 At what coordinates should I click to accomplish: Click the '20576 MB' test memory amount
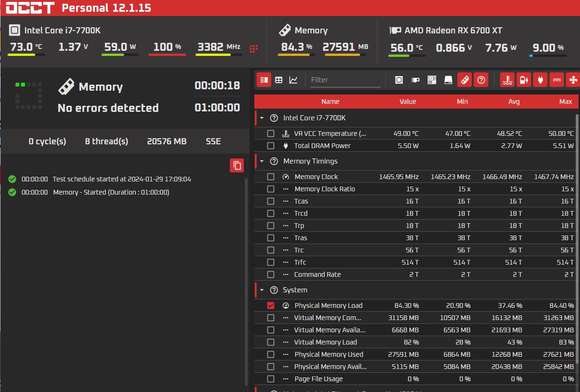click(167, 141)
